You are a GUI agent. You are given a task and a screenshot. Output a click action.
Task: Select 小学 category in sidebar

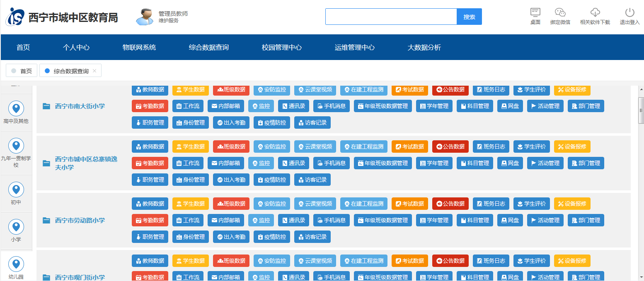click(16, 231)
